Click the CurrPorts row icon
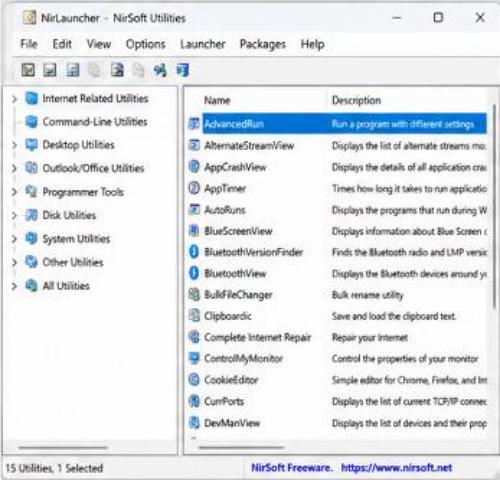Screen dimensions: 500x480 click(x=194, y=401)
